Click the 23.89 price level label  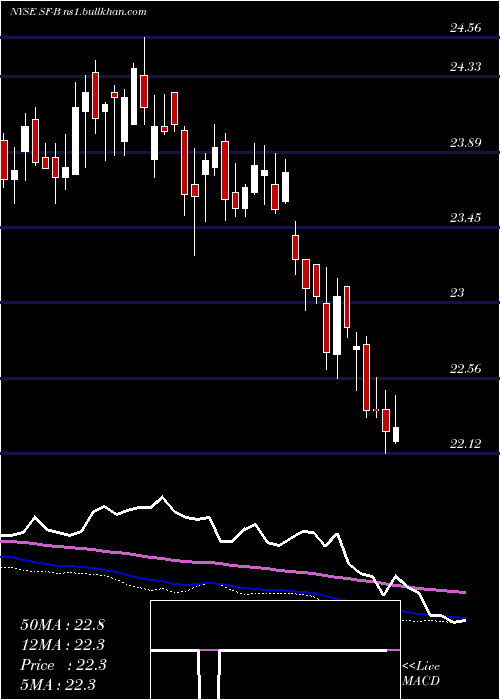(465, 143)
